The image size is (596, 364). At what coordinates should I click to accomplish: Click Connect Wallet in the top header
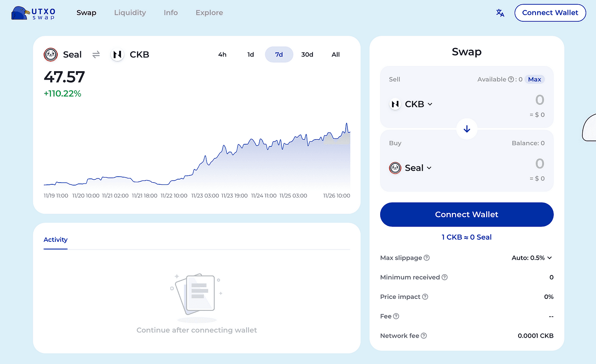(550, 13)
